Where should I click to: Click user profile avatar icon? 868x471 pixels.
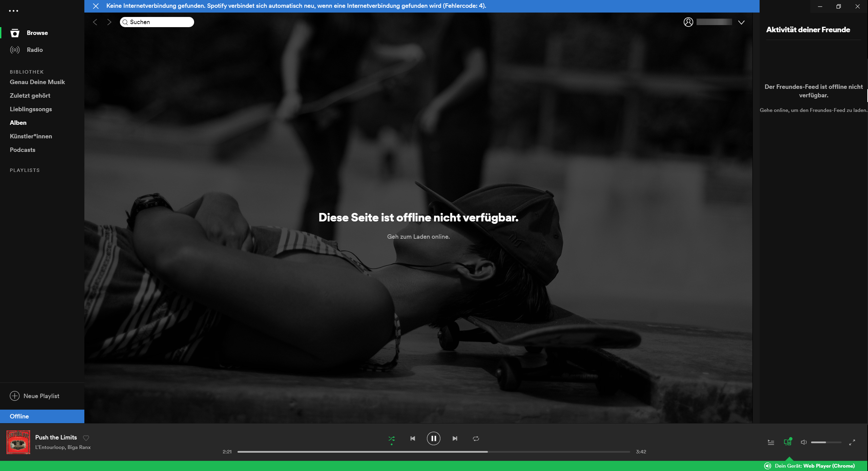(688, 22)
